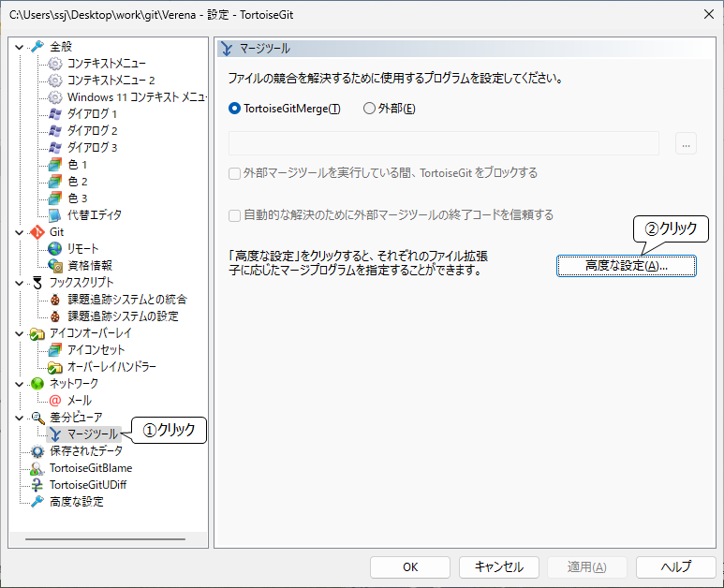
Task: Open the 資格情報 settings page
Action: tap(90, 266)
